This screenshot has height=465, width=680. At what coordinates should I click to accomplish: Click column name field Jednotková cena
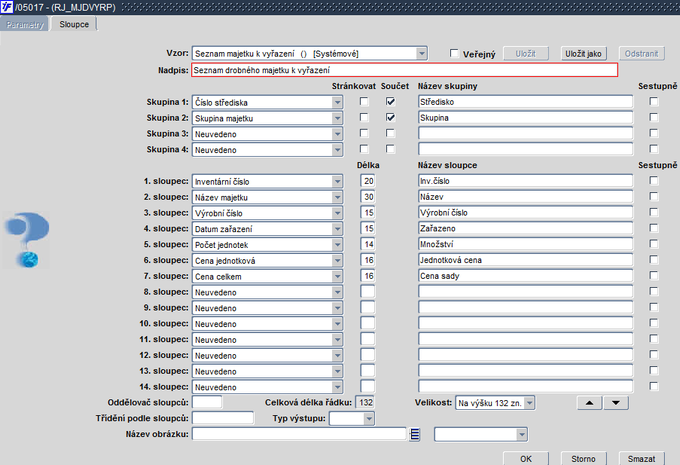click(525, 260)
